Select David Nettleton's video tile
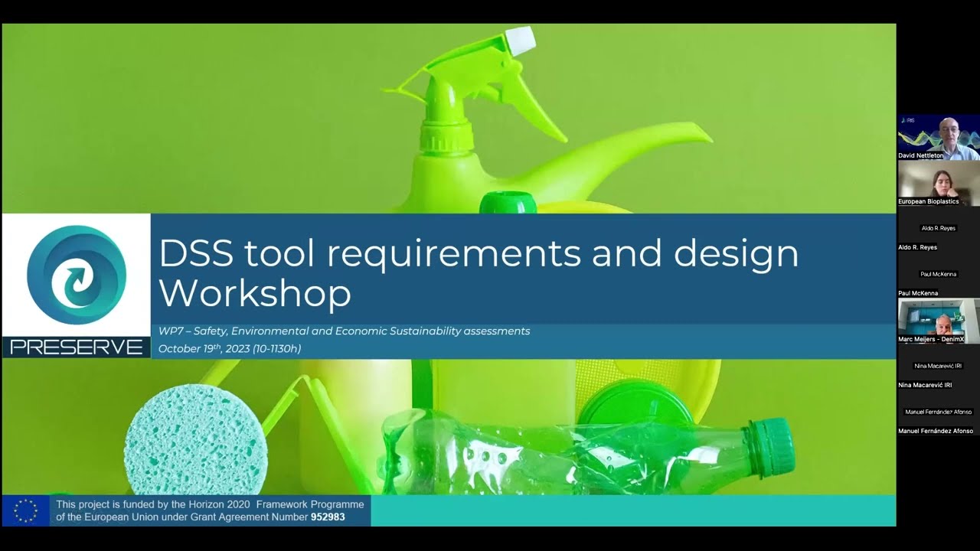 [x=939, y=137]
